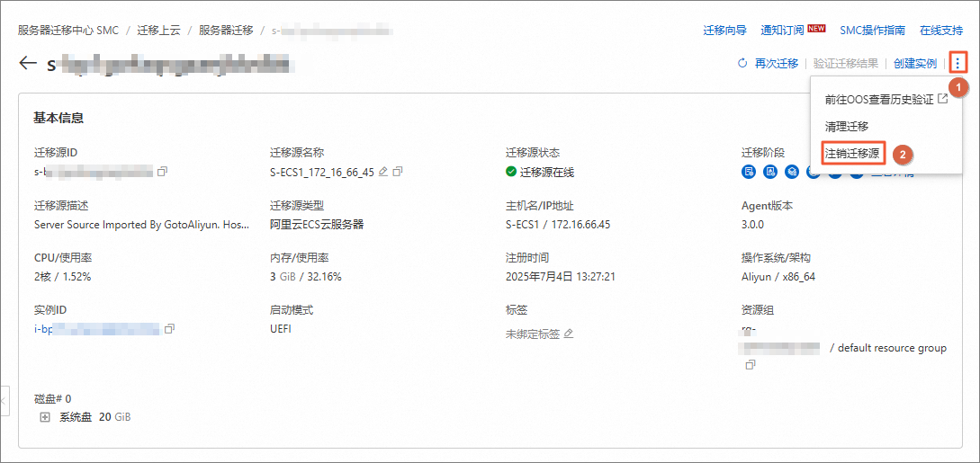The image size is (980, 463).
Task: Click the refresh icon of 再次迁移
Action: [x=742, y=63]
